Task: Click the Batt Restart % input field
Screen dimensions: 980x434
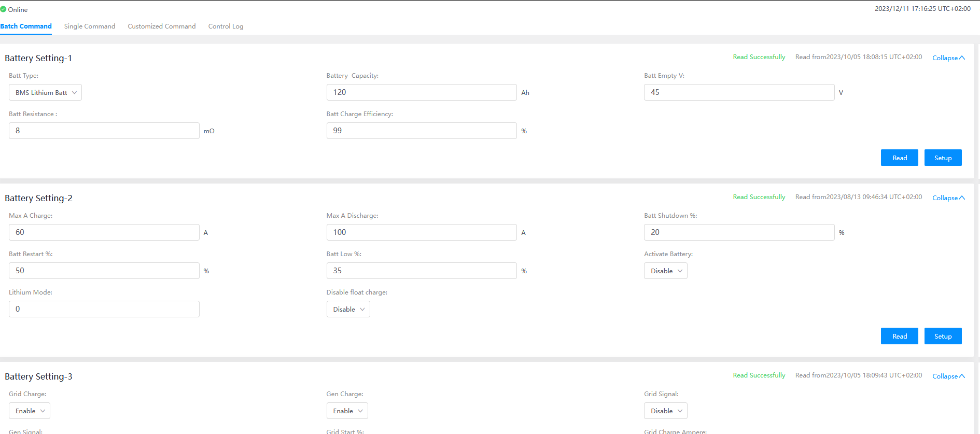Action: (x=104, y=271)
